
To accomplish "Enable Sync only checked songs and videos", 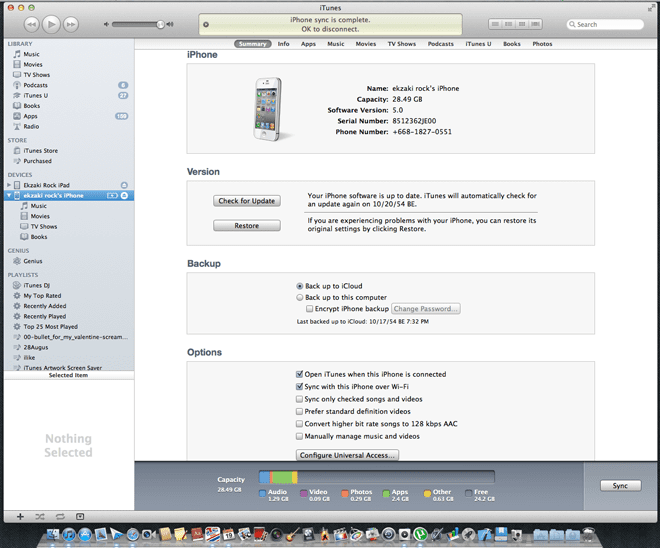I will 299,399.
